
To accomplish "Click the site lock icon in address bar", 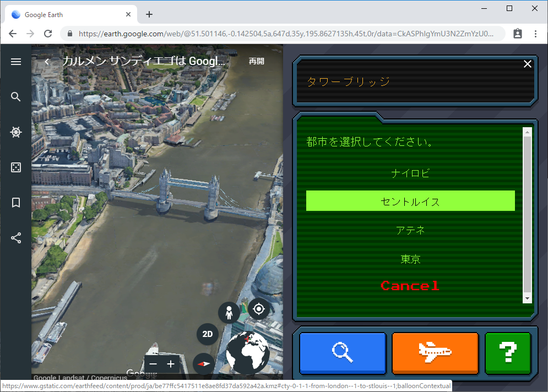I will click(x=70, y=34).
